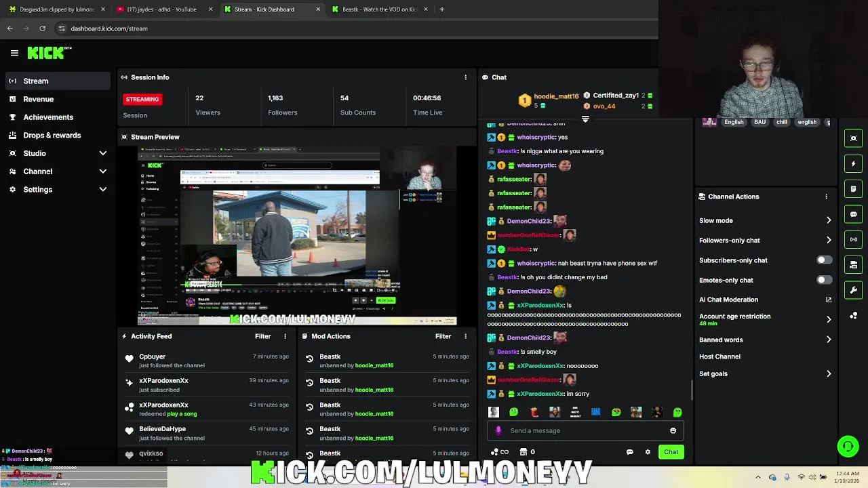Select Revenue in sidebar

click(x=57, y=99)
